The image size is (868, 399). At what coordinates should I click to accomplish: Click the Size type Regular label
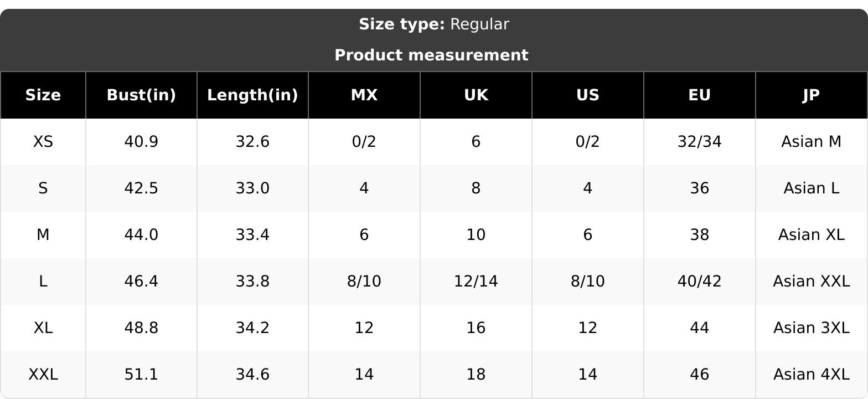tap(434, 24)
